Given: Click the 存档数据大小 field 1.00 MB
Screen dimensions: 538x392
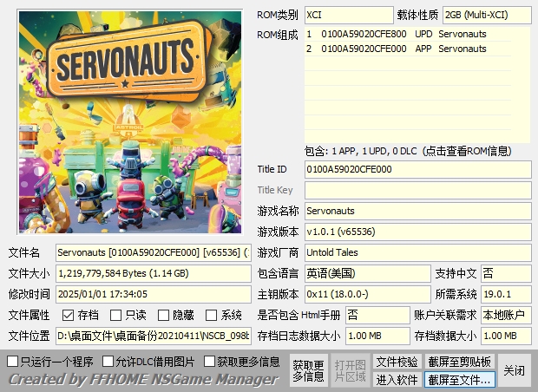Looking at the screenshot, I should [x=506, y=336].
